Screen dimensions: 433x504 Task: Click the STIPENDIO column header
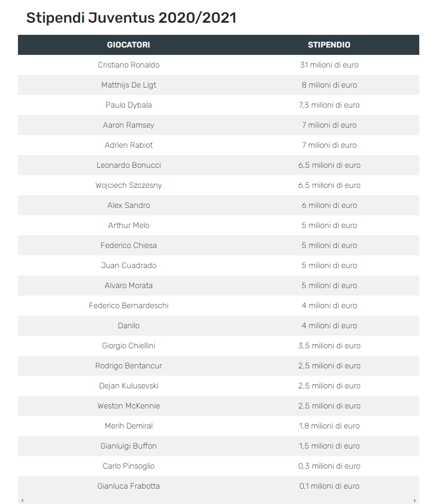pyautogui.click(x=329, y=45)
